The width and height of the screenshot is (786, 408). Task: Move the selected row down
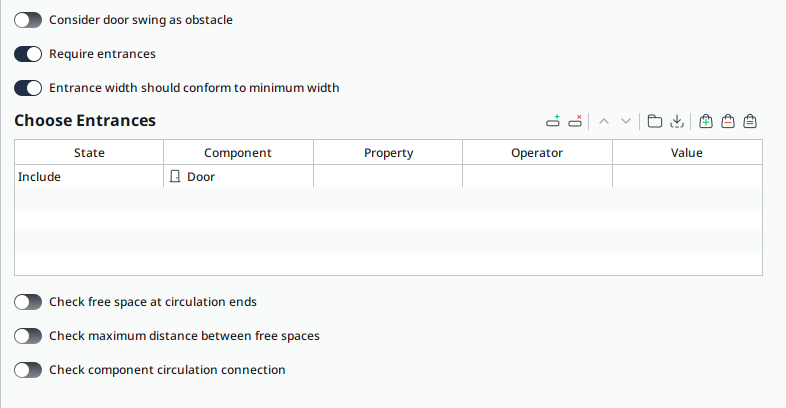[626, 121]
